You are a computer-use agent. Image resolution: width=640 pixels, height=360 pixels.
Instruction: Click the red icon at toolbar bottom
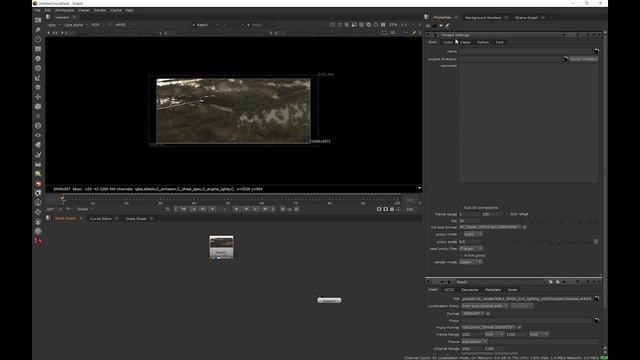(x=38, y=241)
